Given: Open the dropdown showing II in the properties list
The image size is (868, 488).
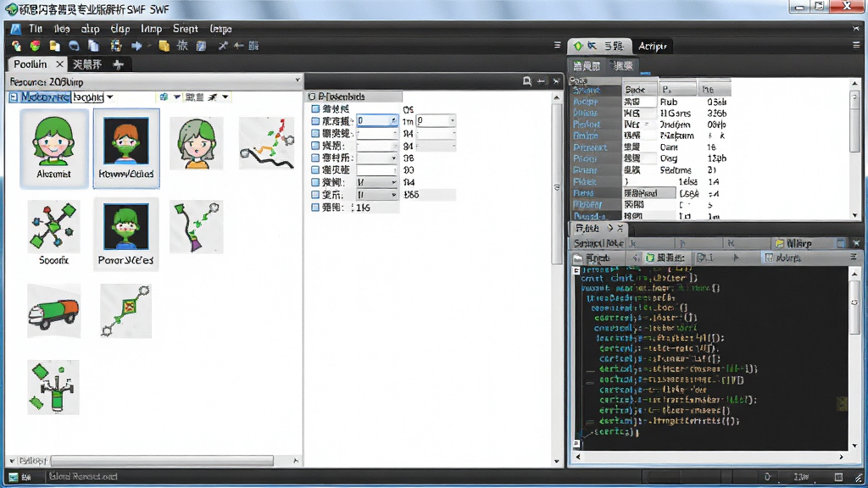Looking at the screenshot, I should tap(377, 195).
